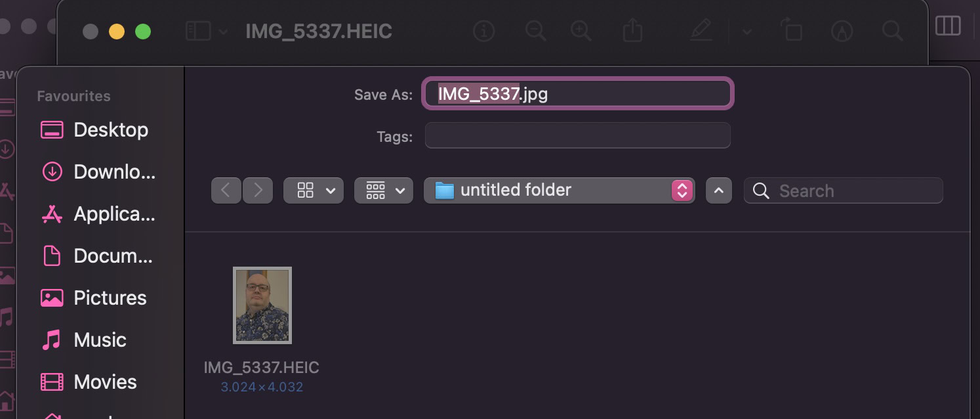Click the Save As filename field

[577, 94]
